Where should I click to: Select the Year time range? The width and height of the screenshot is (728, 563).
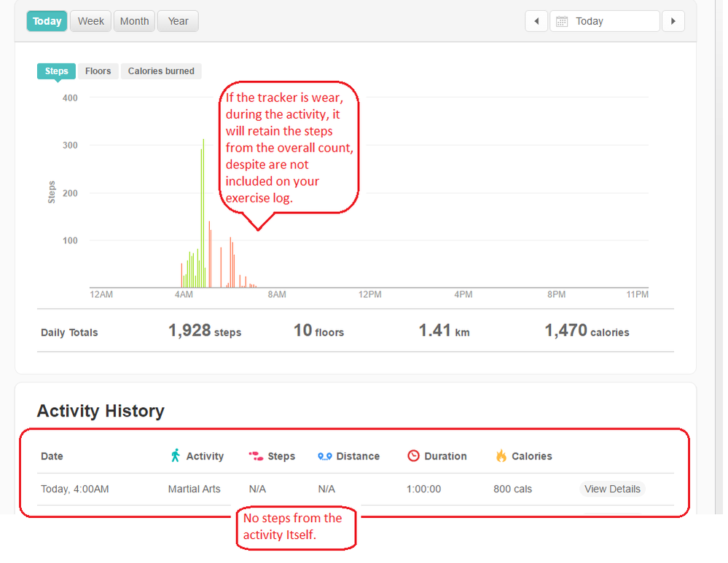(x=178, y=21)
